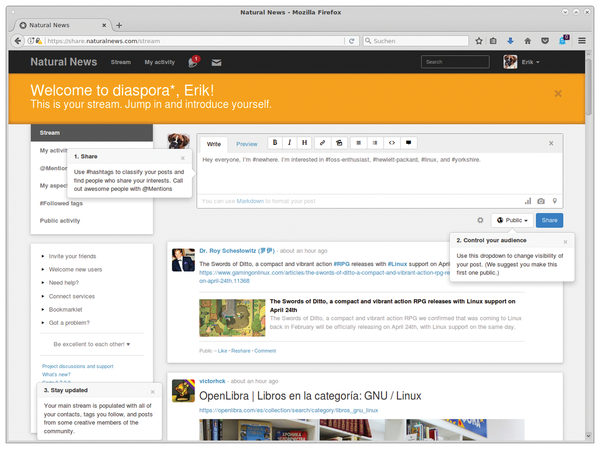Dismiss the orange welcome banner
This screenshot has width=600, height=449.
(558, 93)
